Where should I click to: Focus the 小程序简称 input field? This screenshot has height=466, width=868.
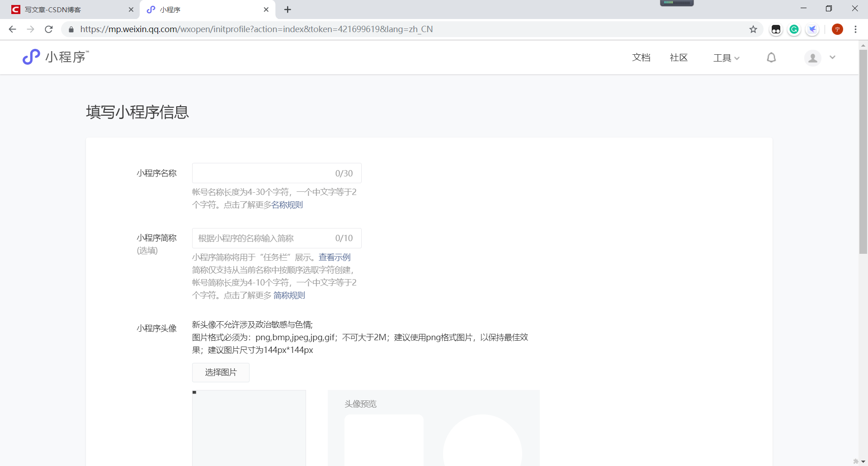coord(277,238)
